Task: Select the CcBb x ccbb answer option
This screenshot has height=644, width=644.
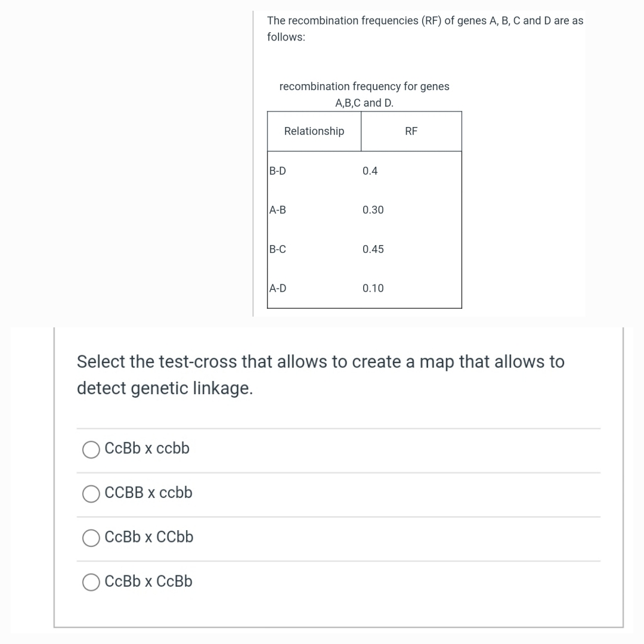Action: tap(91, 450)
